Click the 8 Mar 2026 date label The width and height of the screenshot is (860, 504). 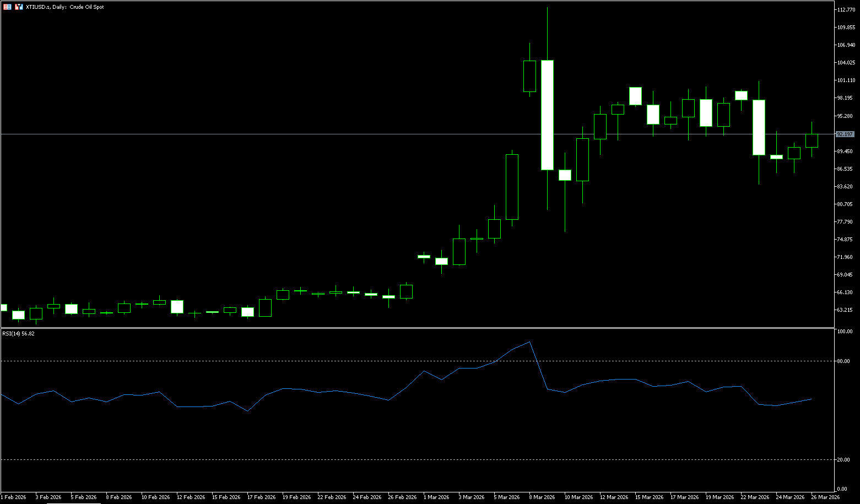tap(542, 497)
